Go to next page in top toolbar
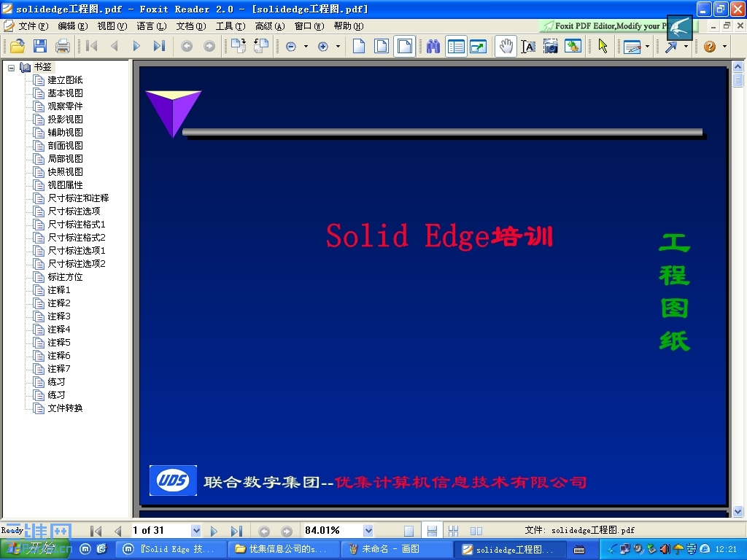The height and width of the screenshot is (560, 747). tap(136, 46)
